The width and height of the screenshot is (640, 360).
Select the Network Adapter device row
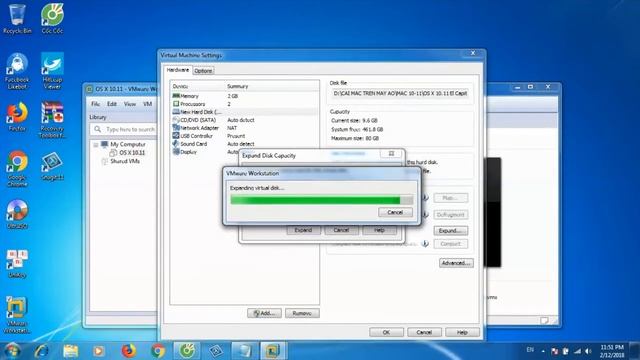click(x=244, y=128)
